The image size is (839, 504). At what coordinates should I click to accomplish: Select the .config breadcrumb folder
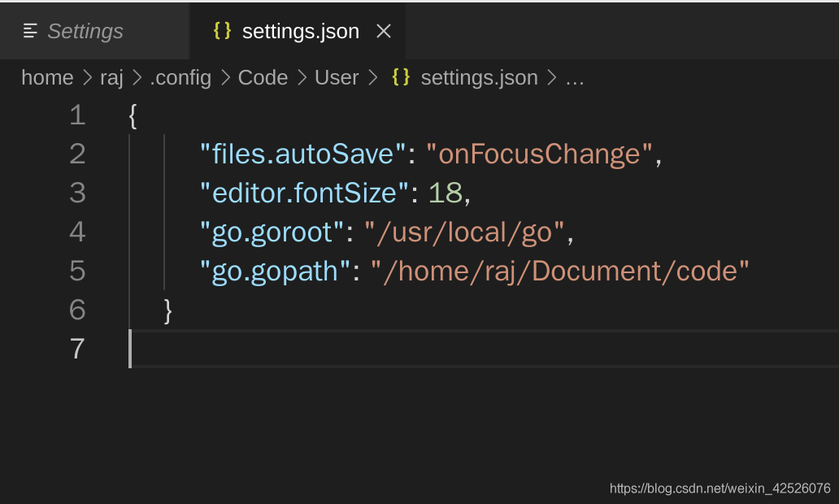click(x=180, y=78)
